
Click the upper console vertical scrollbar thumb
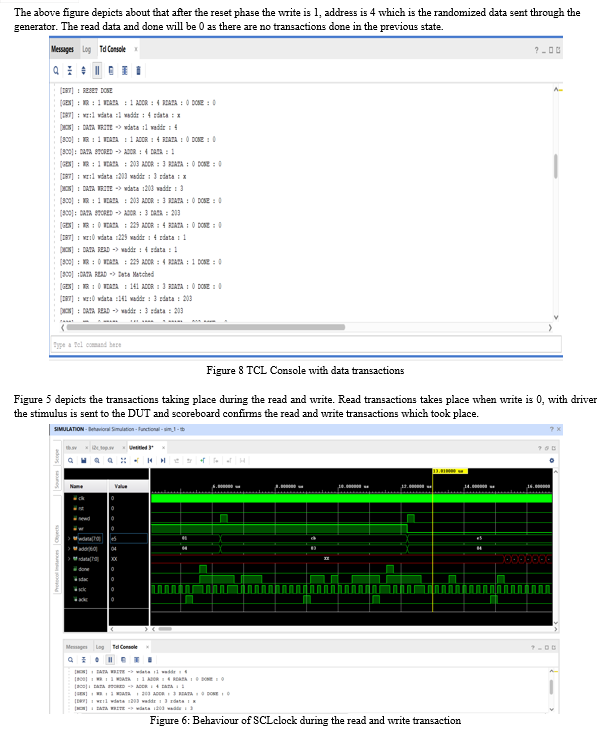(x=556, y=166)
